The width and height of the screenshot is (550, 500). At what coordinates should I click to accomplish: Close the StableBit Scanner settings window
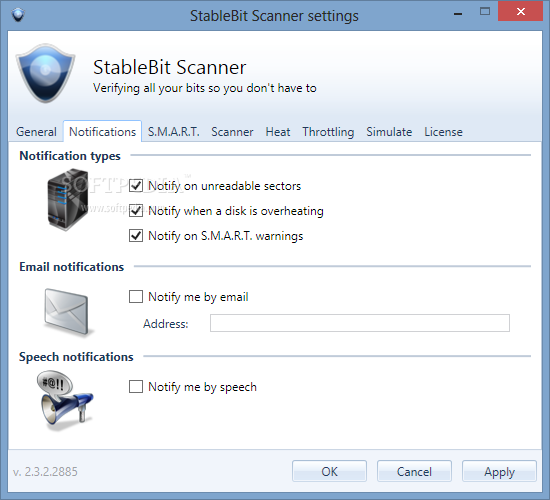(x=521, y=12)
